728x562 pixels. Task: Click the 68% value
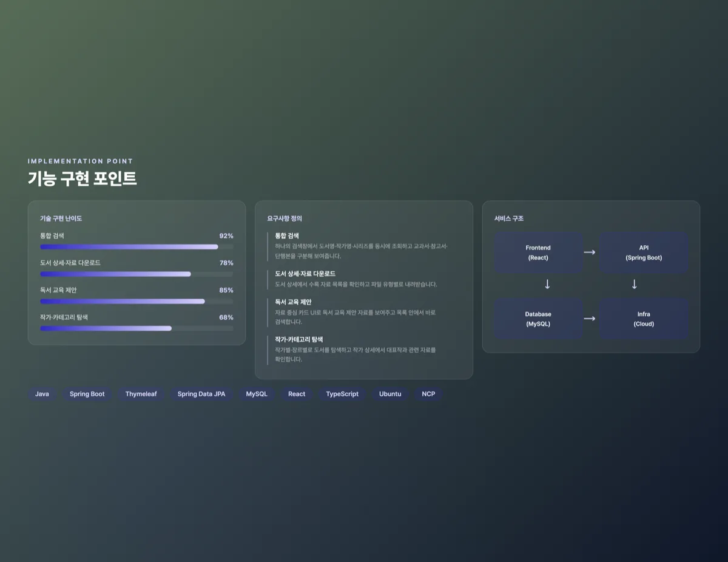tap(226, 317)
